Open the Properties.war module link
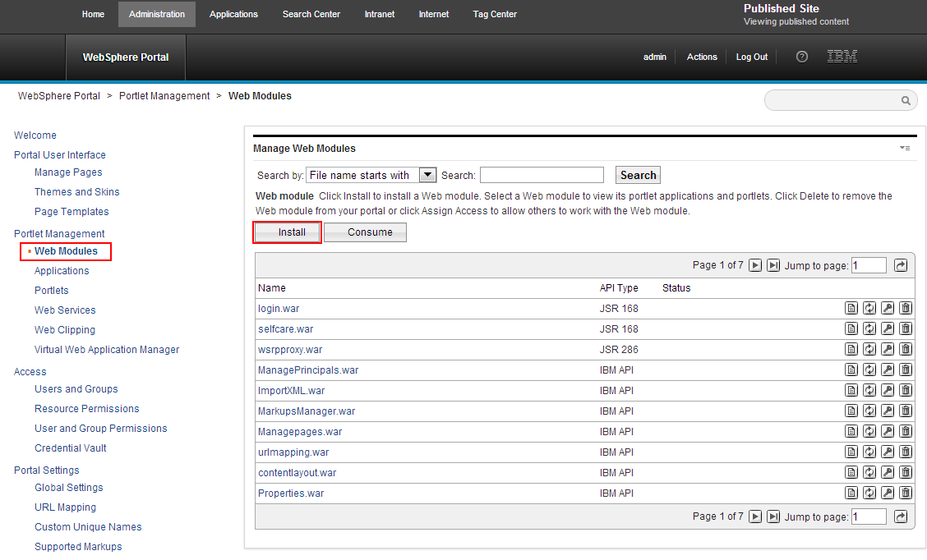This screenshot has width=927, height=560. [x=291, y=493]
